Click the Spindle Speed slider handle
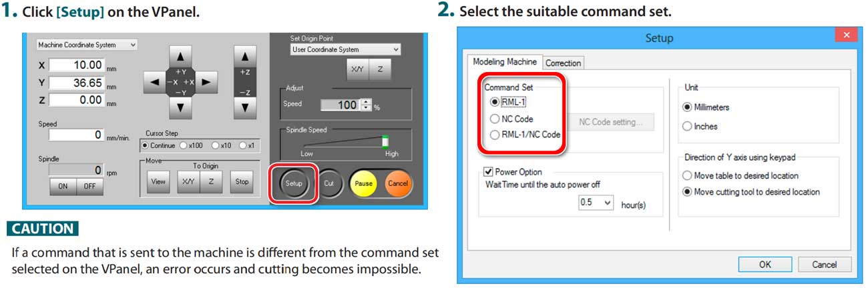This screenshot has height=288, width=868. pyautogui.click(x=385, y=141)
